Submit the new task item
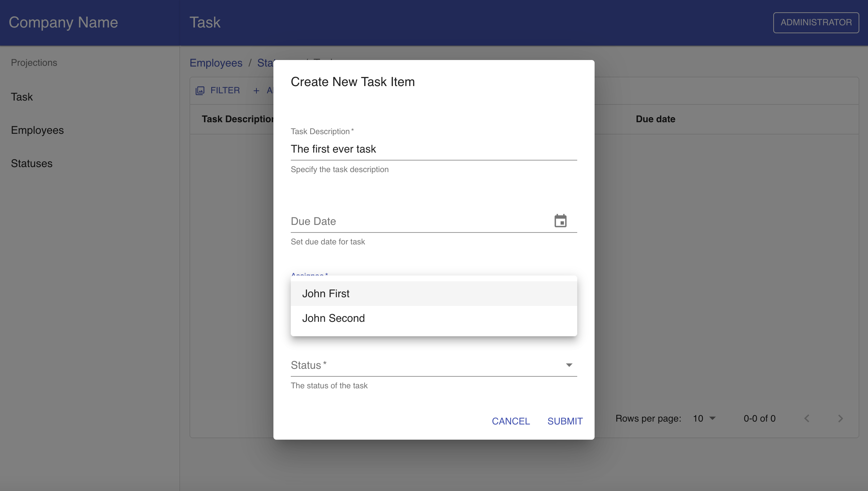This screenshot has width=868, height=491. click(x=565, y=421)
